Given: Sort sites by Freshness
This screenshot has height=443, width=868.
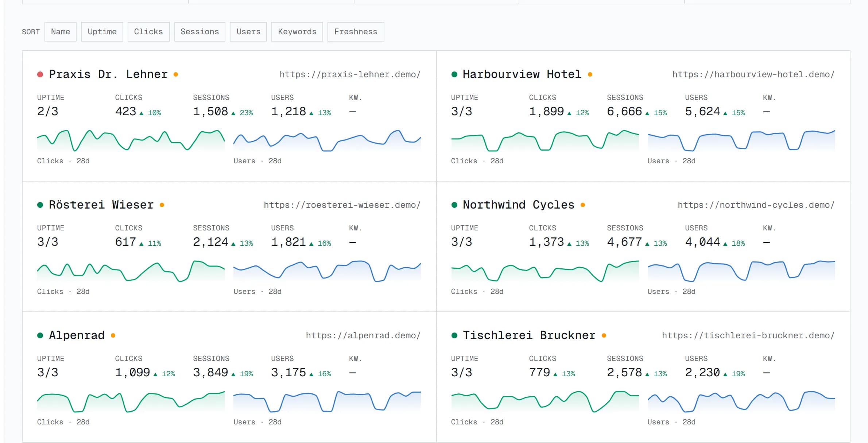Looking at the screenshot, I should coord(356,32).
